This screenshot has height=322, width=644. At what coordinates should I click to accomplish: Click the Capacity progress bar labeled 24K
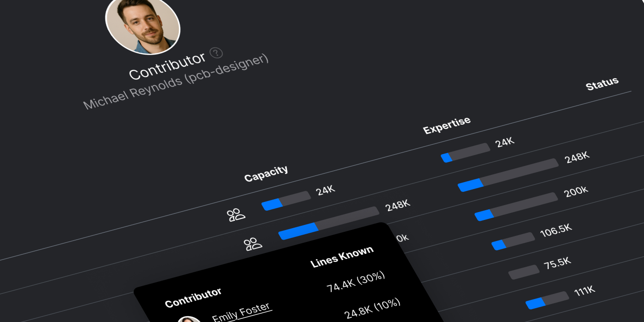point(286,201)
